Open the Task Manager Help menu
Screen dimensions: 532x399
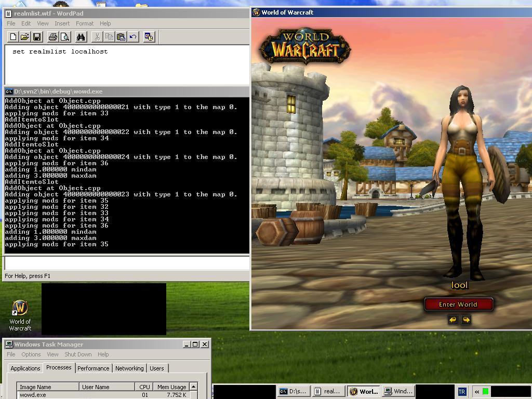[x=103, y=354]
